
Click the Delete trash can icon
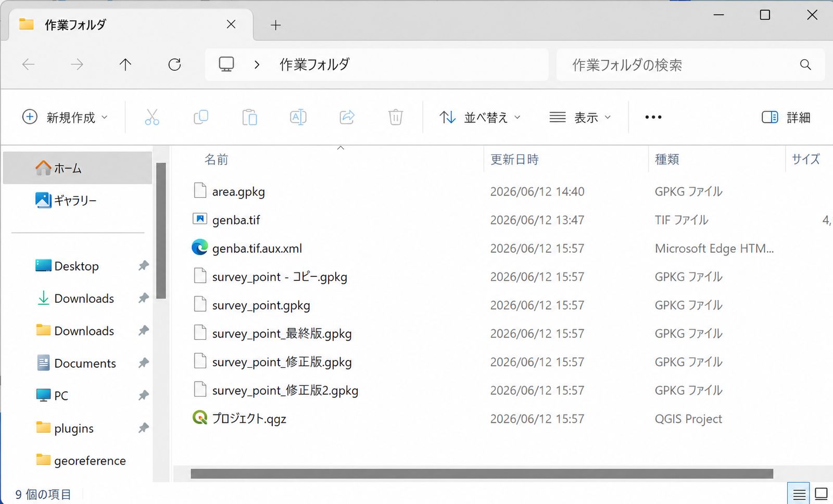point(396,117)
